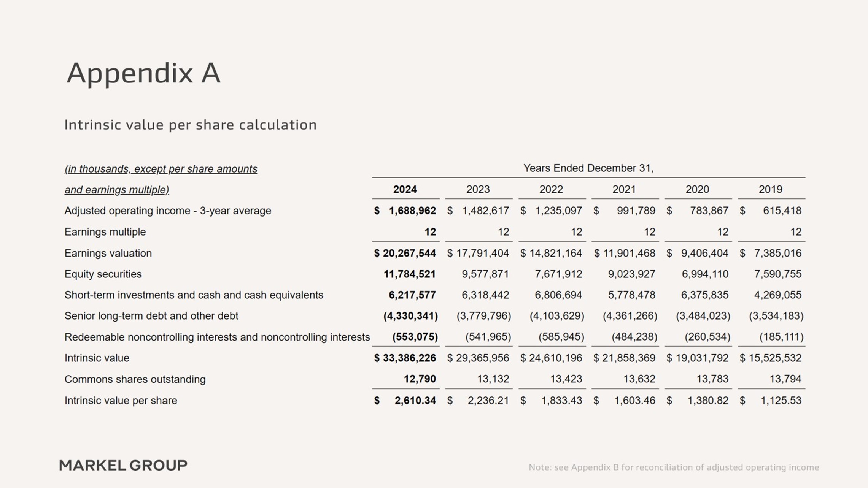
Task: Select 2019 common shares outstanding 13,794
Action: [785, 379]
